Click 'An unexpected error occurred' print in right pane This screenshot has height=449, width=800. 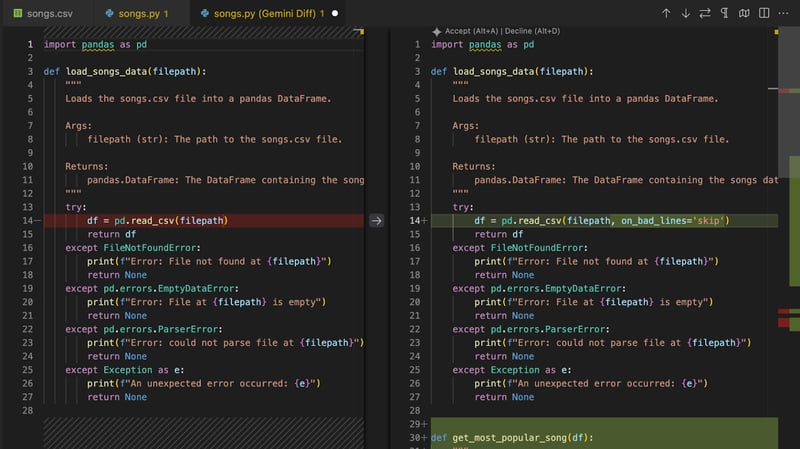[591, 383]
